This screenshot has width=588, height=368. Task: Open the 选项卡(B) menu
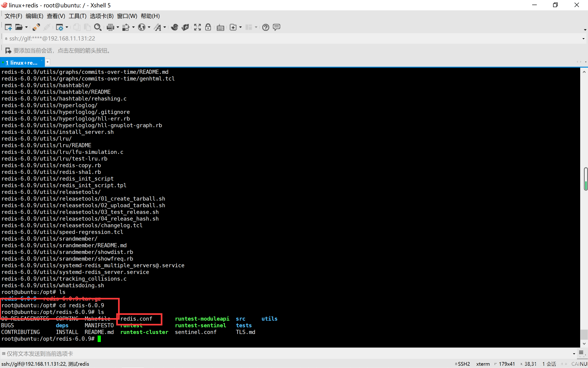(102, 16)
